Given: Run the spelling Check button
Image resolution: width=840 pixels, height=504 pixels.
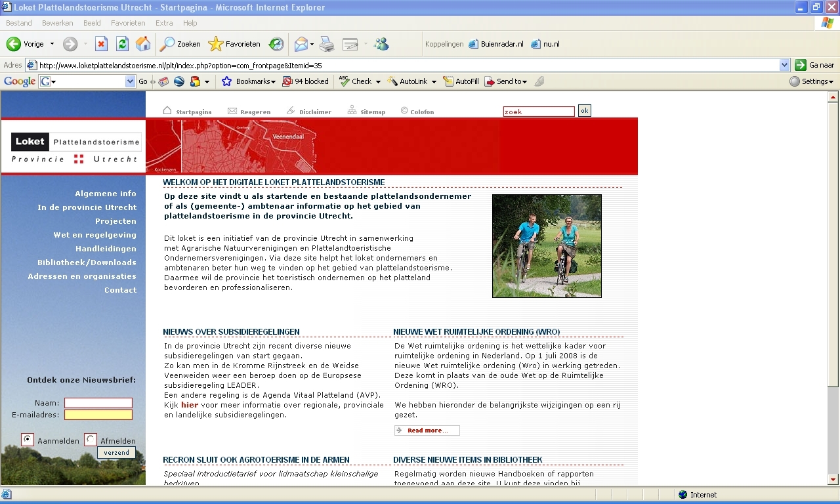Looking at the screenshot, I should (355, 81).
